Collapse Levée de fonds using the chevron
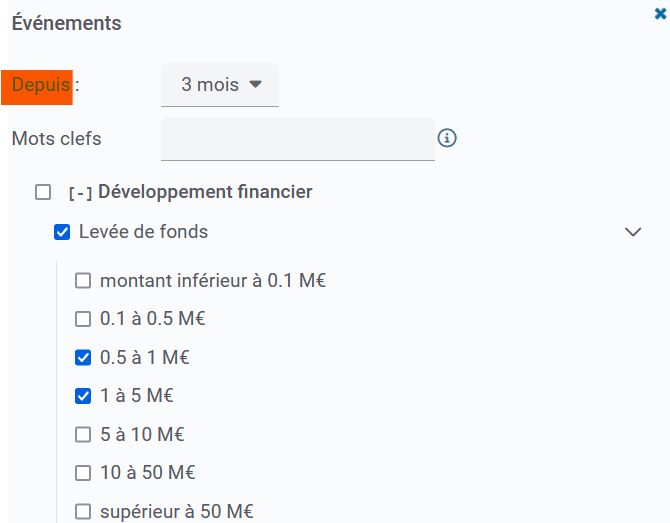Viewport: 670px width, 523px height. pyautogui.click(x=632, y=232)
